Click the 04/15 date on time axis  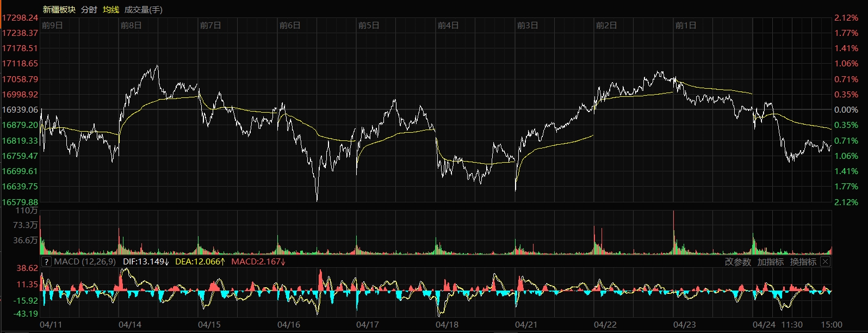coord(209,325)
